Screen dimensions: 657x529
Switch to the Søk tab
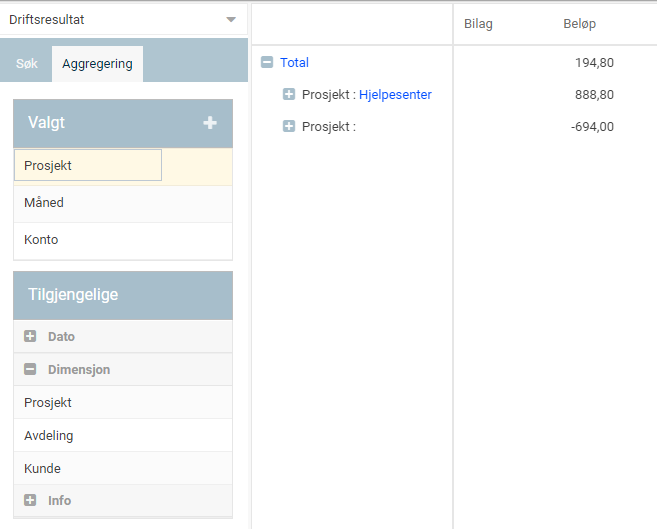(x=26, y=64)
